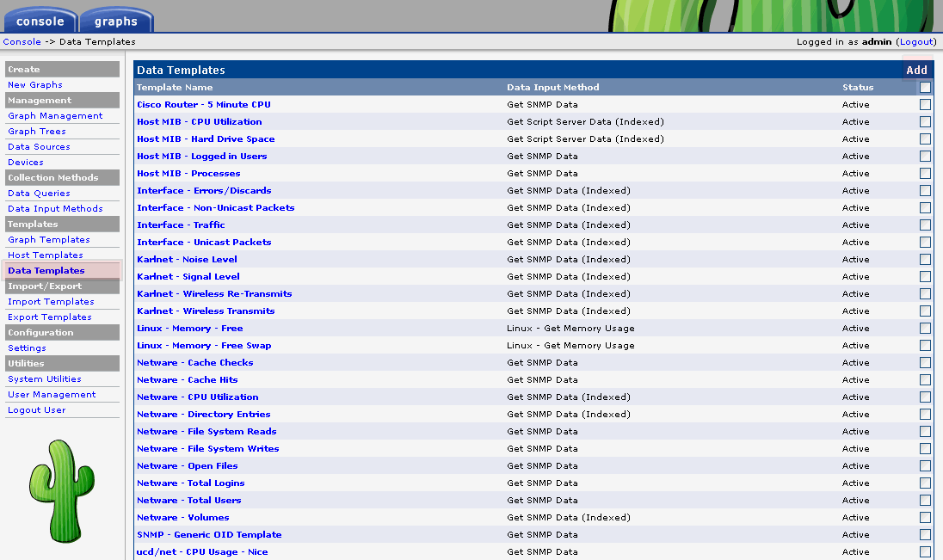Open Data Input Methods menu item
Screen dimensions: 943x560
tap(55, 209)
